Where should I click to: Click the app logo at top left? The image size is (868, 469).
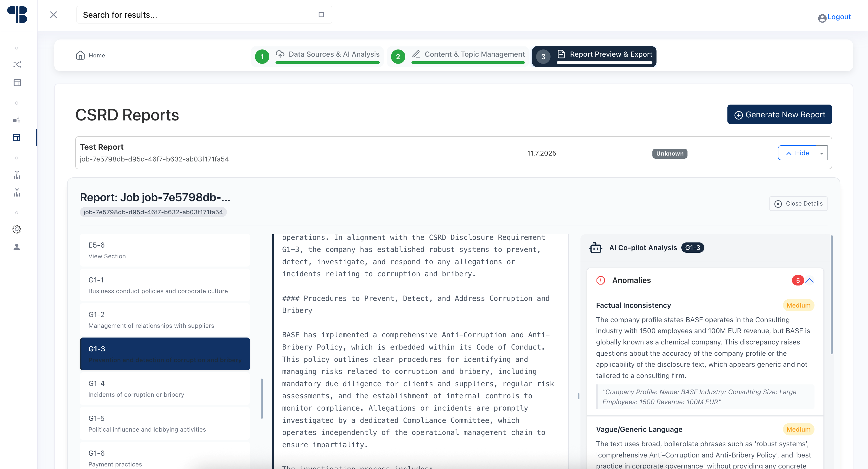pyautogui.click(x=17, y=15)
